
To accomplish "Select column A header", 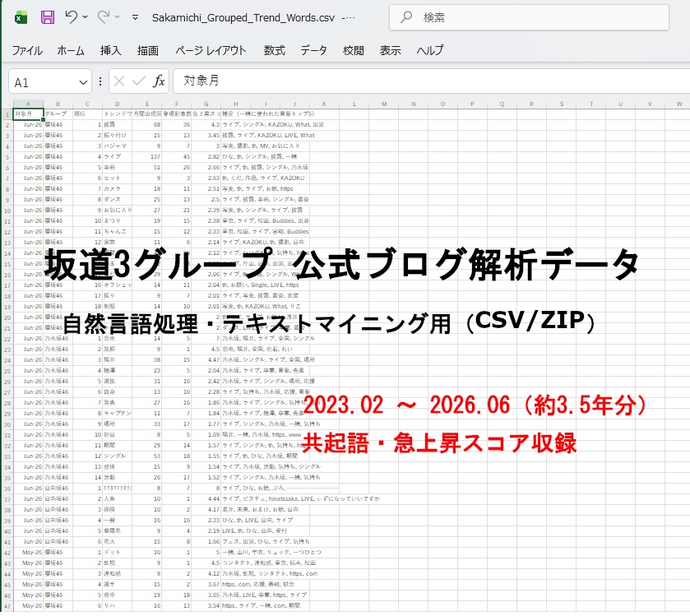I will 28,104.
